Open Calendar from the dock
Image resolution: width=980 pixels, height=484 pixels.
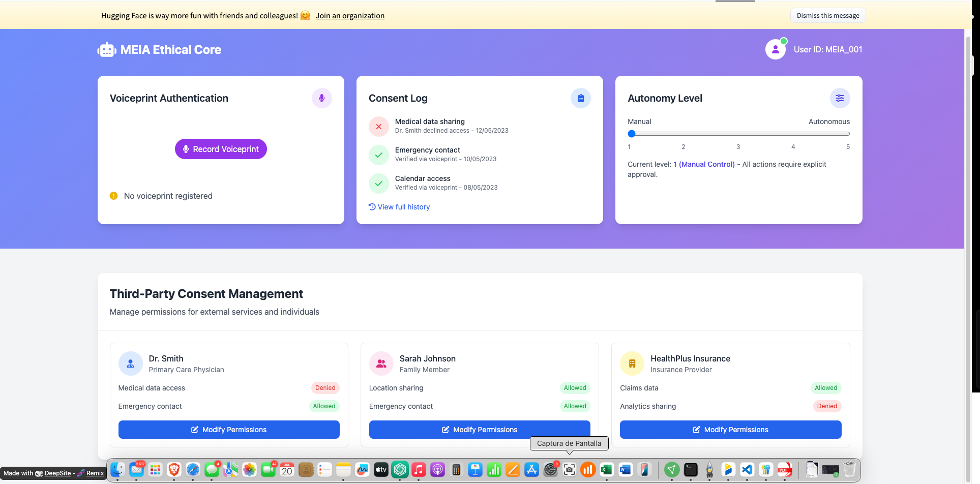click(x=287, y=469)
